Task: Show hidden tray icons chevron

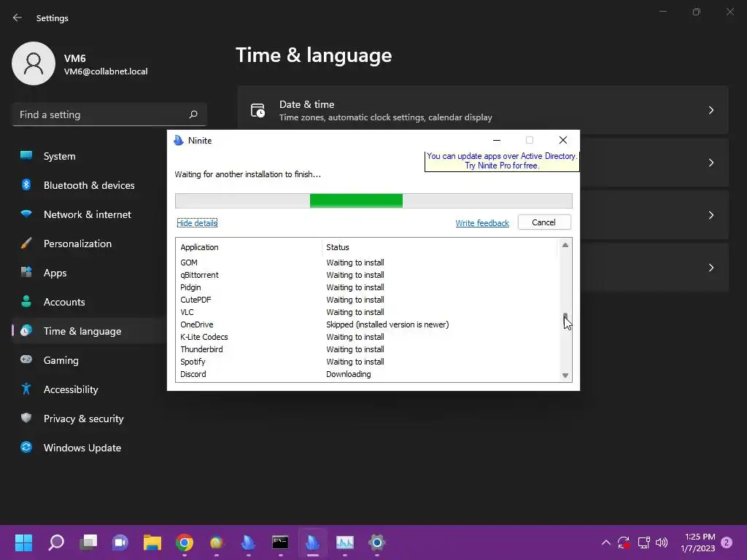Action: (605, 542)
